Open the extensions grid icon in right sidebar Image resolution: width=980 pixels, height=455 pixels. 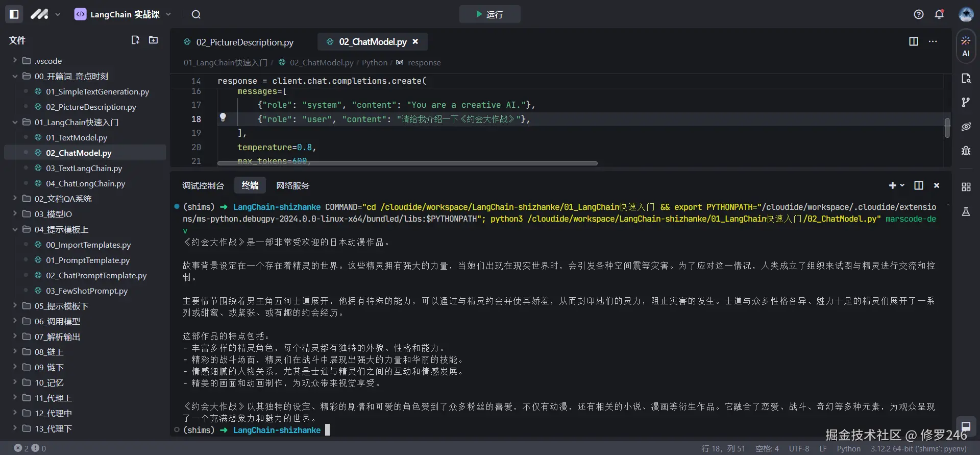966,187
